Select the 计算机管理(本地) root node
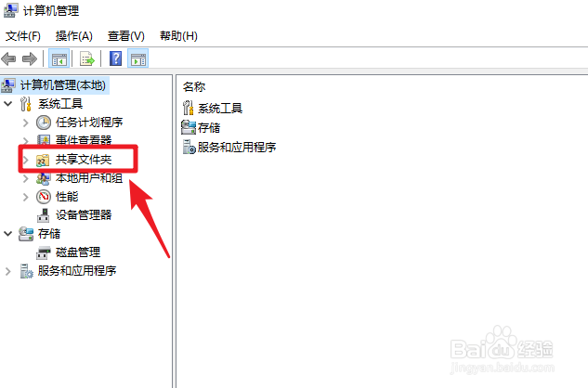The height and width of the screenshot is (388, 588). [62, 85]
